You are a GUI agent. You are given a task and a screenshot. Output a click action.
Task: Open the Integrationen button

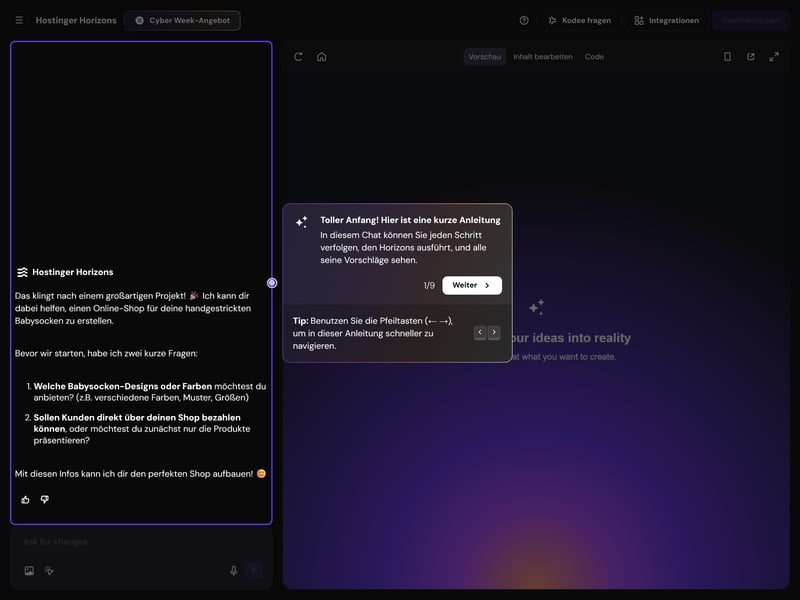(666, 20)
